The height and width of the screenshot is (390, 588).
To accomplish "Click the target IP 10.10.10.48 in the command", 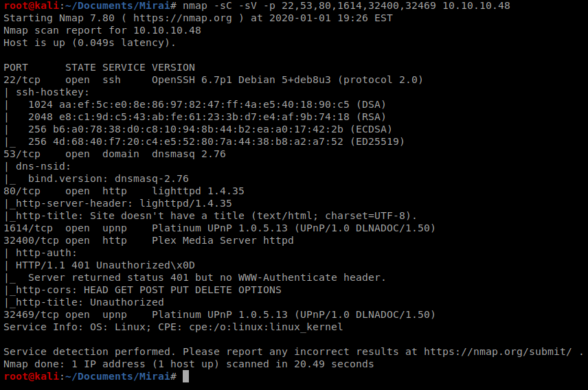I will click(476, 6).
